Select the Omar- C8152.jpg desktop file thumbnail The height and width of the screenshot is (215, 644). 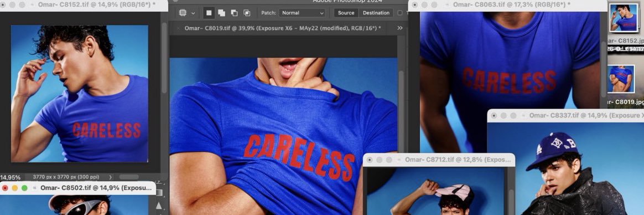pos(624,18)
